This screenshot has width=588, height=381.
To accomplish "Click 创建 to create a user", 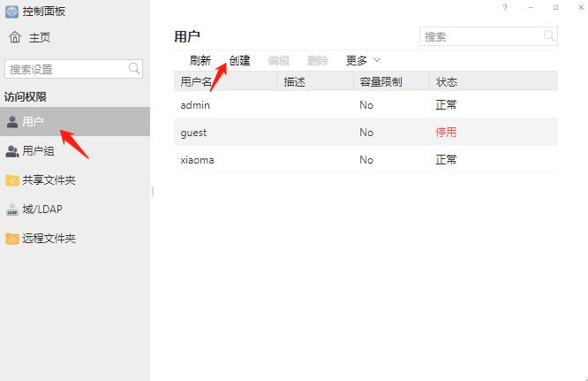I will coord(239,61).
